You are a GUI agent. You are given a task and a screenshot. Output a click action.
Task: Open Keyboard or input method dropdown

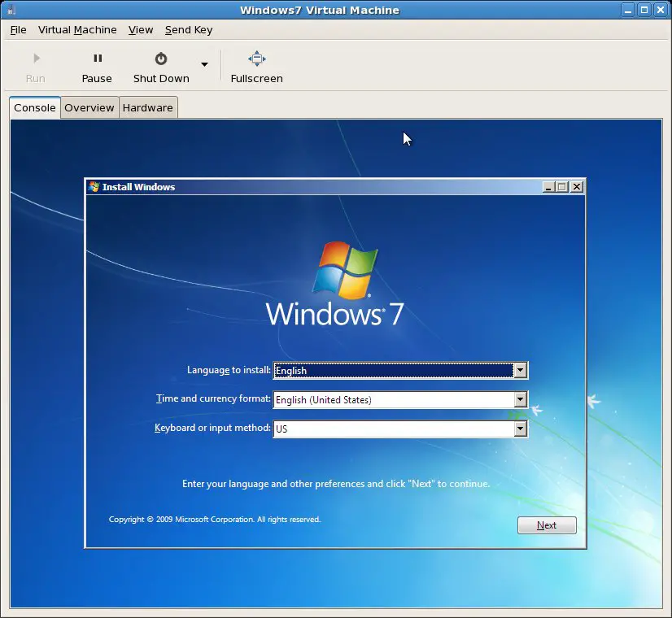point(520,429)
